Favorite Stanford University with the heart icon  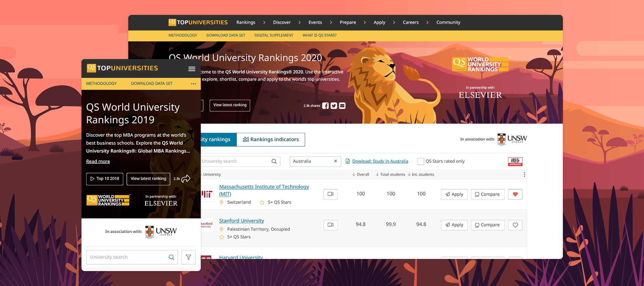click(515, 225)
